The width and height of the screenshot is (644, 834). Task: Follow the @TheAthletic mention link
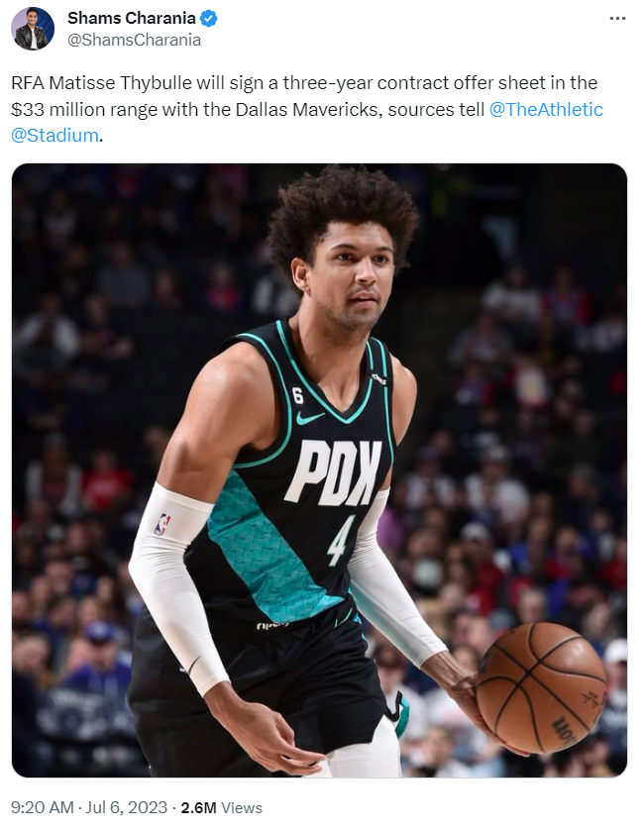click(x=546, y=109)
